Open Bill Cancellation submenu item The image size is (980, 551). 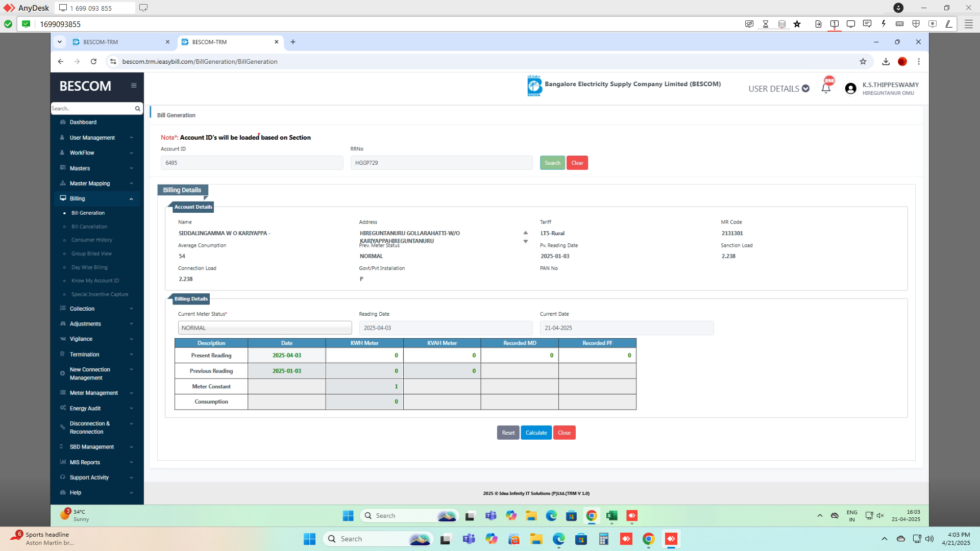click(x=89, y=227)
